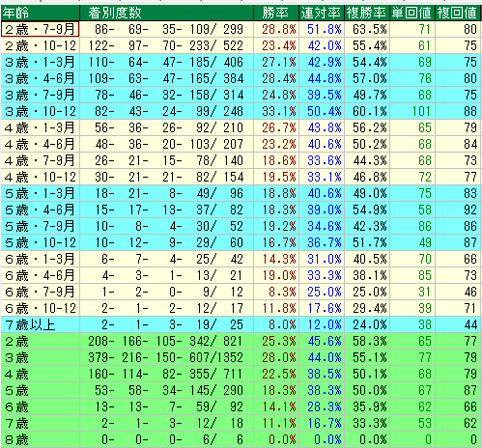The height and width of the screenshot is (448, 482).
Task: Select the 6歳・1-3月 row
Action: [241, 259]
